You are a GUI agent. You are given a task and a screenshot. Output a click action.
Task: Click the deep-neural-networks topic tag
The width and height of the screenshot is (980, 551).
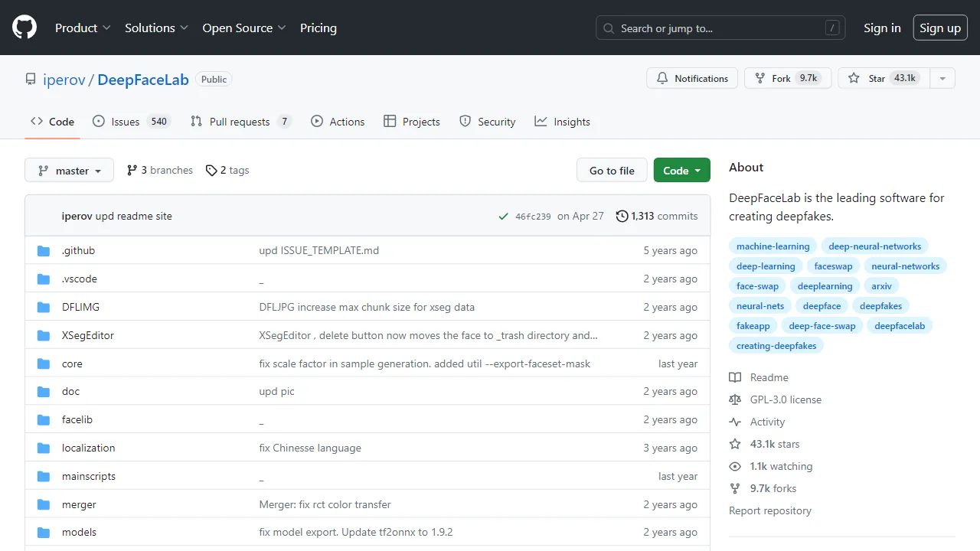[x=875, y=246]
